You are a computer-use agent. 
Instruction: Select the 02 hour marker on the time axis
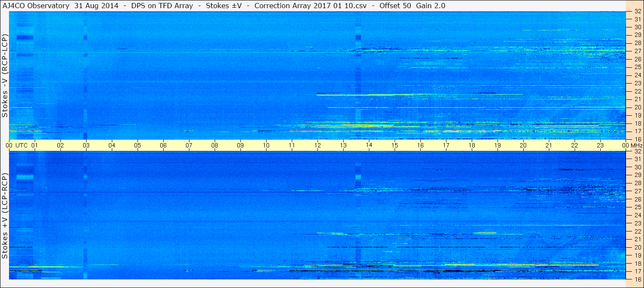[60, 145]
